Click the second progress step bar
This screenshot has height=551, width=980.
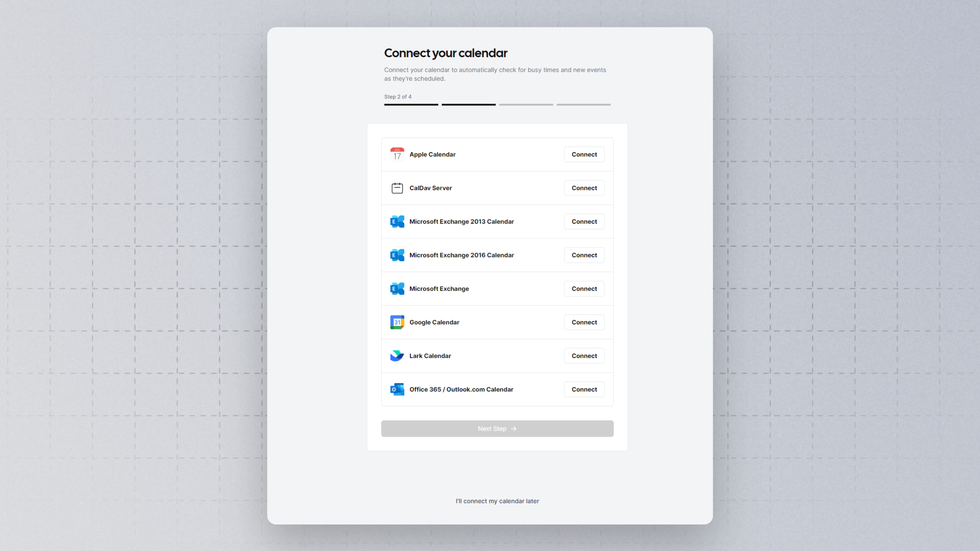coord(468,104)
